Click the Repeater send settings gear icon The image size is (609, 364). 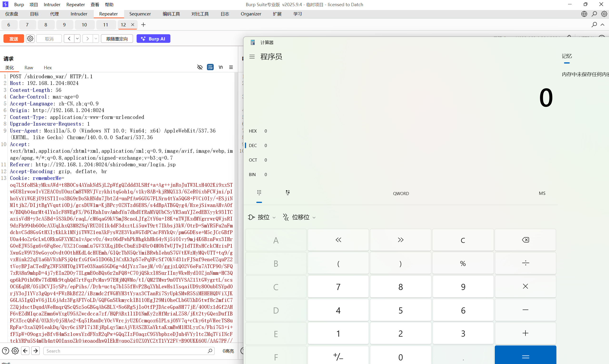tap(30, 39)
